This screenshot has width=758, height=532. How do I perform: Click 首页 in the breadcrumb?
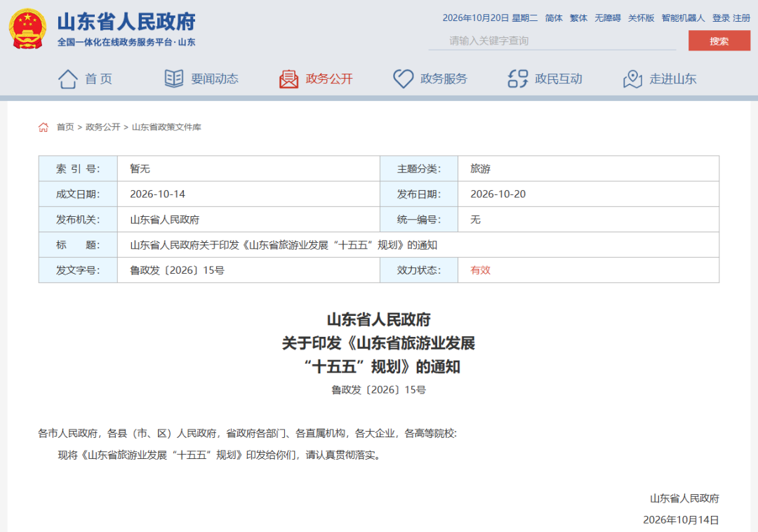tap(65, 127)
